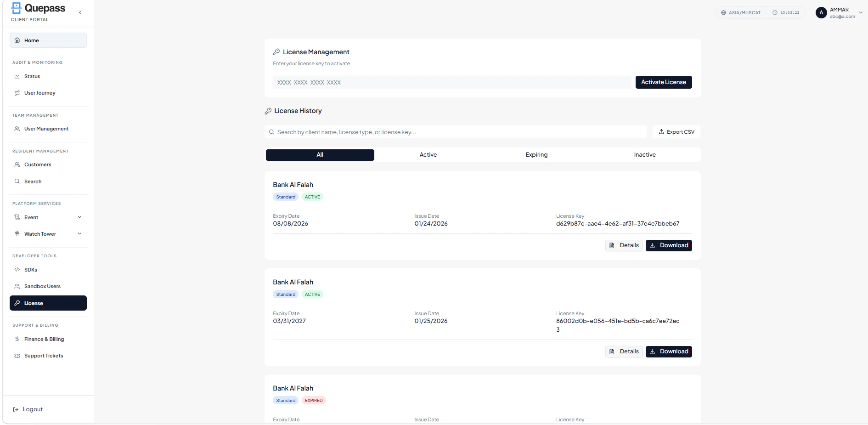Switch to the Expiring licenses tab
Screen dimensions: 868x425
[x=536, y=155]
